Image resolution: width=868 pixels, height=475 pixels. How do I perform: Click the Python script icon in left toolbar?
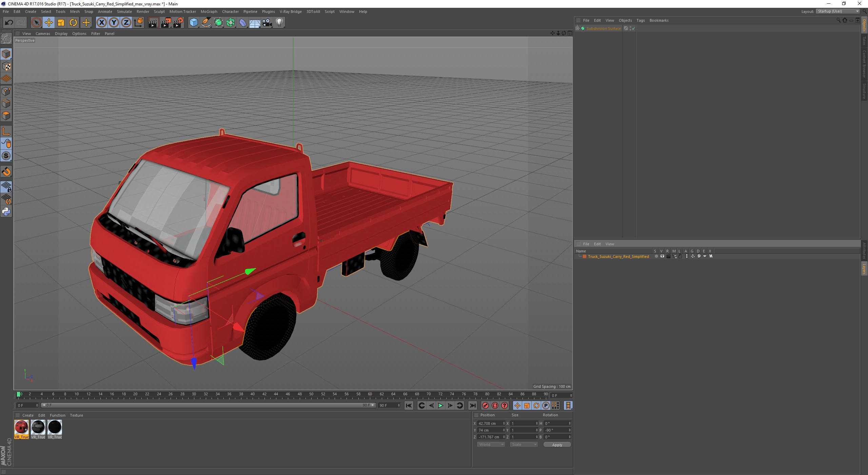tap(6, 212)
